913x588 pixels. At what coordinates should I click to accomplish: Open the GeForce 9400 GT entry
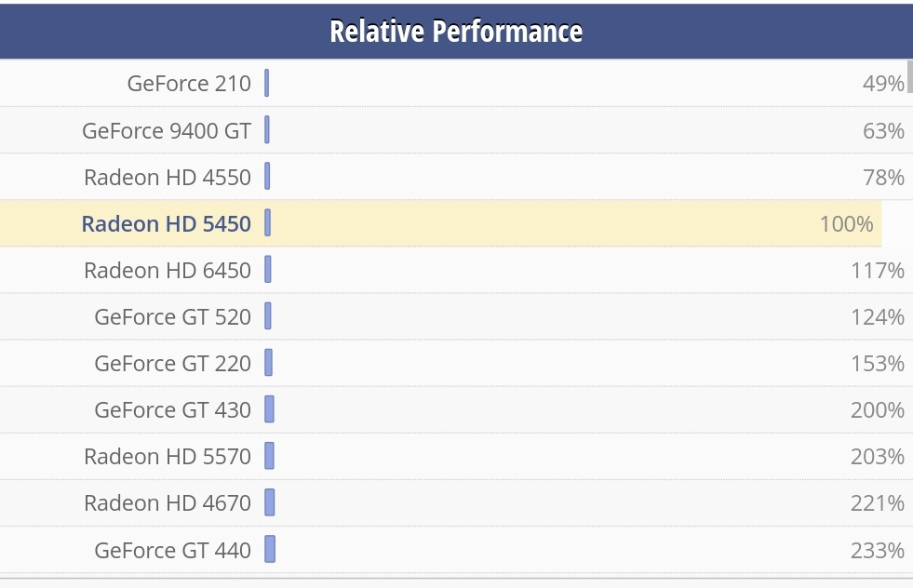pyautogui.click(x=167, y=130)
